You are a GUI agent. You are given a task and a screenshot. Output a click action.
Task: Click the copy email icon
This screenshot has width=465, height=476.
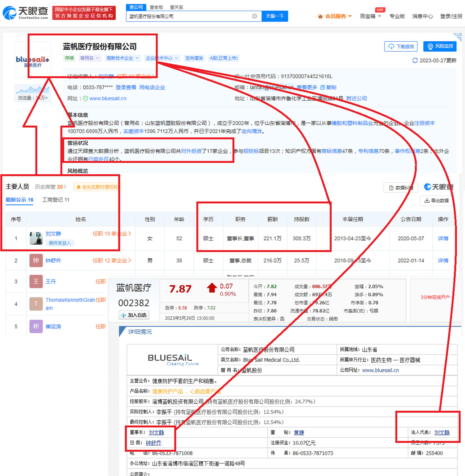click(x=322, y=87)
